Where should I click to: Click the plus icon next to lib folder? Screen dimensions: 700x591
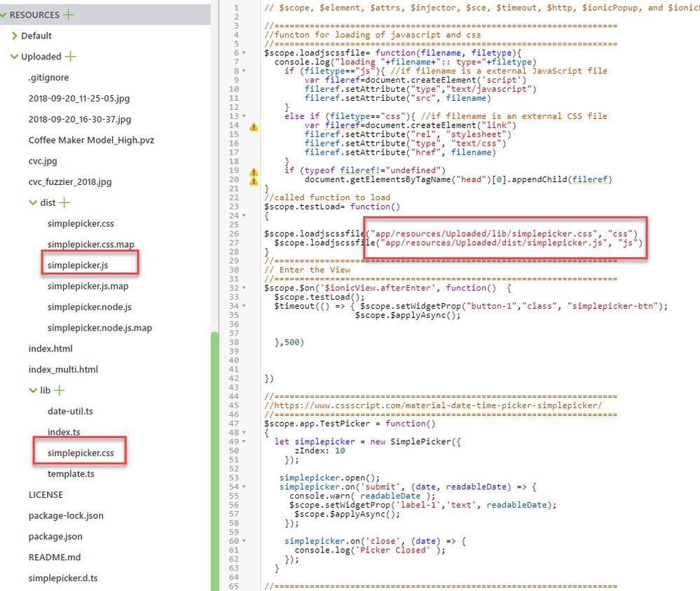59,391
